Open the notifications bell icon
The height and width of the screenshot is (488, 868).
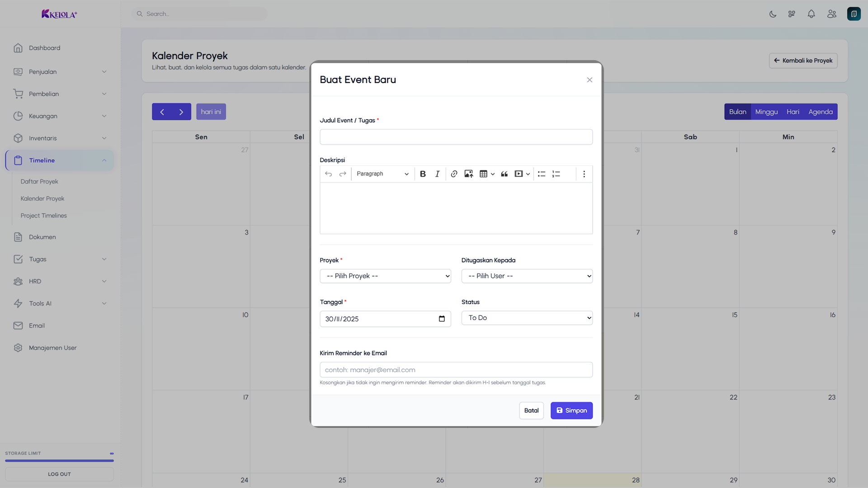tap(811, 14)
